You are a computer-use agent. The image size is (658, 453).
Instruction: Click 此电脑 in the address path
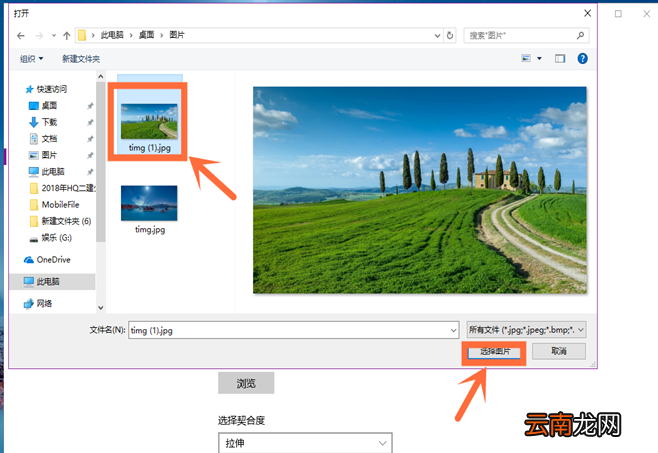point(112,35)
